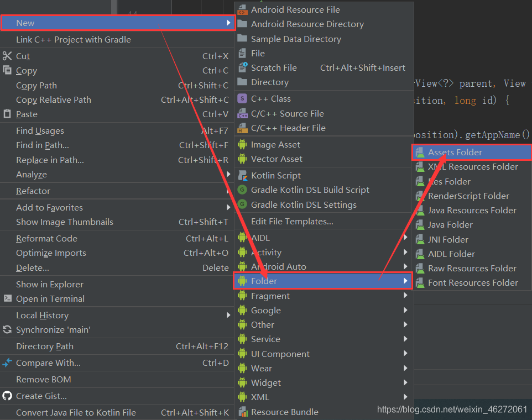Image resolution: width=532 pixels, height=420 pixels.
Task: Click the Resource Bundle icon
Action: [x=242, y=411]
